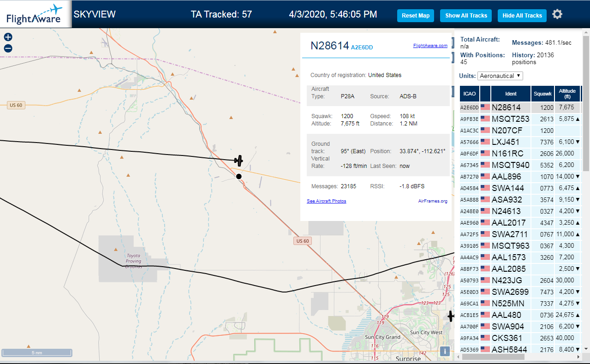The image size is (590, 364).
Task: Sort table by ICAO column header
Action: [x=469, y=94]
